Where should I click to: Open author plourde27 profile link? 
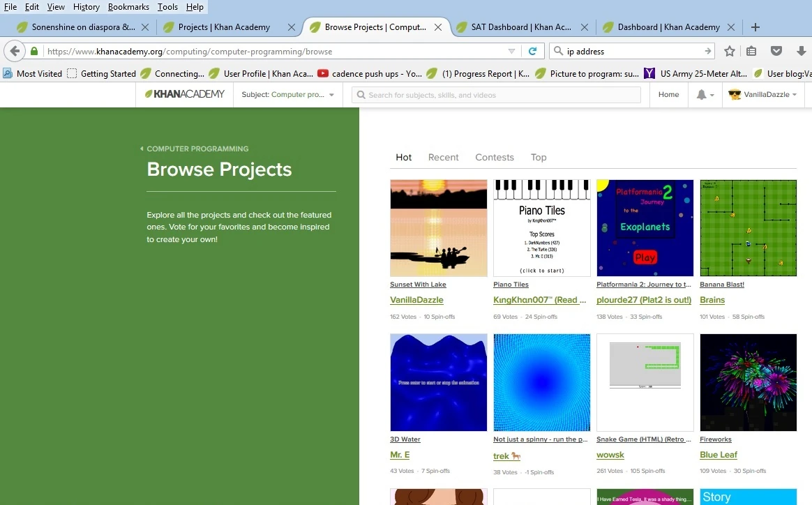(x=644, y=300)
